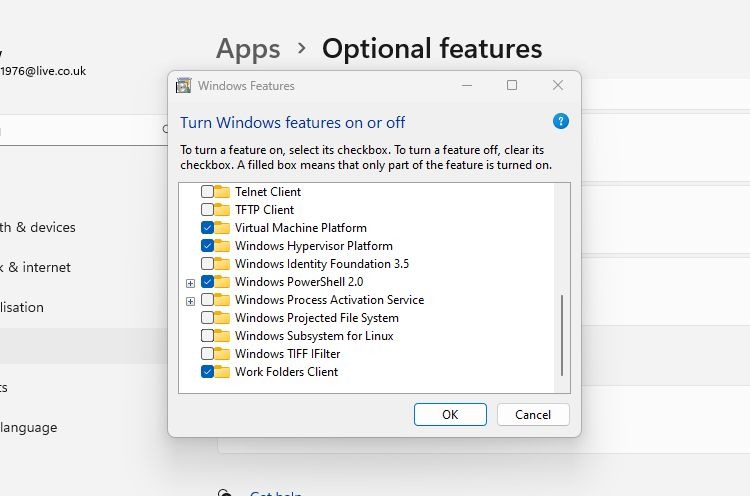Click the Windows Projected File System folder icon
Viewport: 750px width, 496px height.
click(x=222, y=318)
